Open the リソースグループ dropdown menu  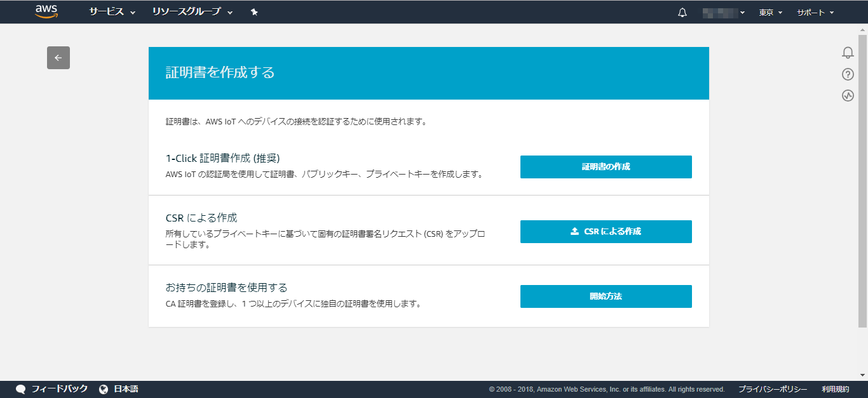coord(193,12)
